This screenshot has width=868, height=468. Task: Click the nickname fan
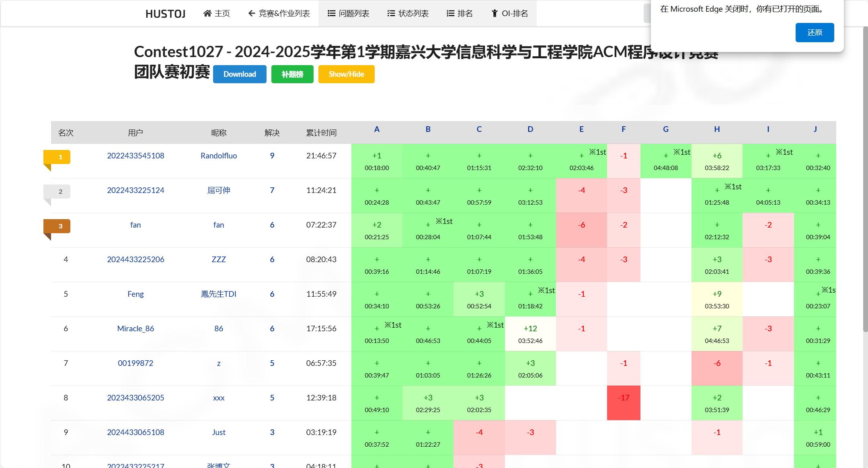tap(218, 225)
